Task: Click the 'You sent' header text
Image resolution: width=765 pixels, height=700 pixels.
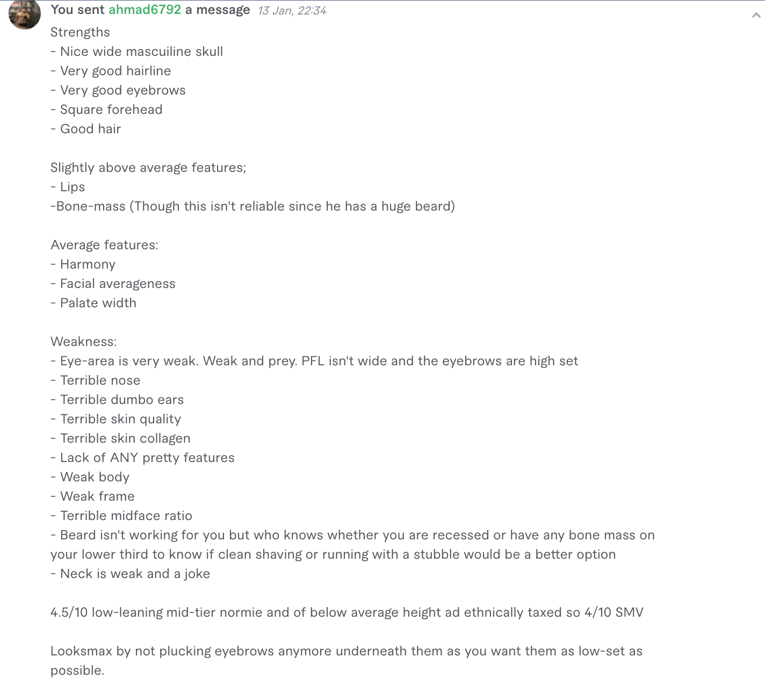Action: (x=77, y=10)
